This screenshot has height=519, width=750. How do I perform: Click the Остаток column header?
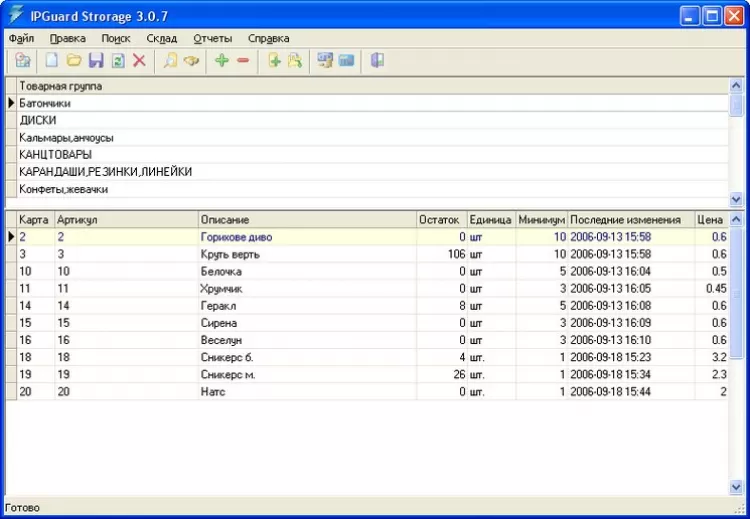click(x=440, y=220)
